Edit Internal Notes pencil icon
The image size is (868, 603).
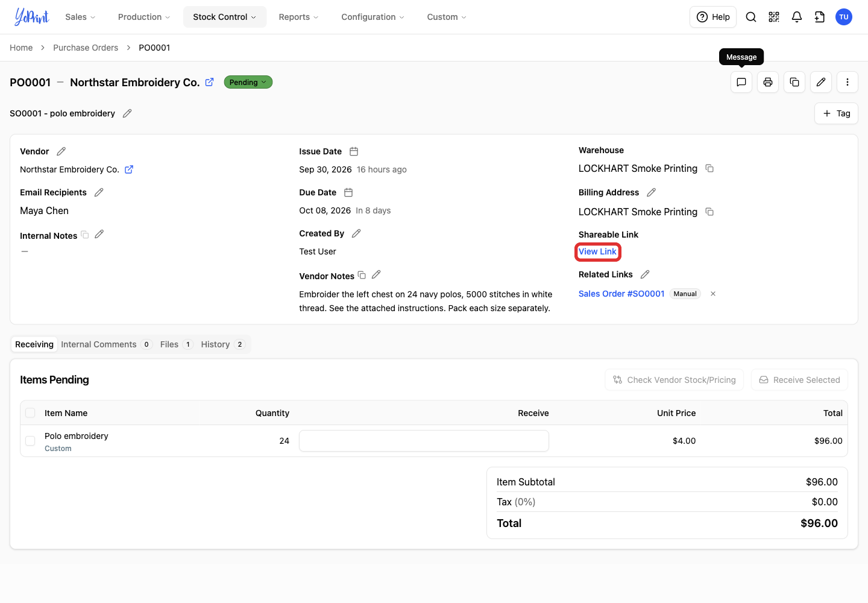click(x=99, y=234)
